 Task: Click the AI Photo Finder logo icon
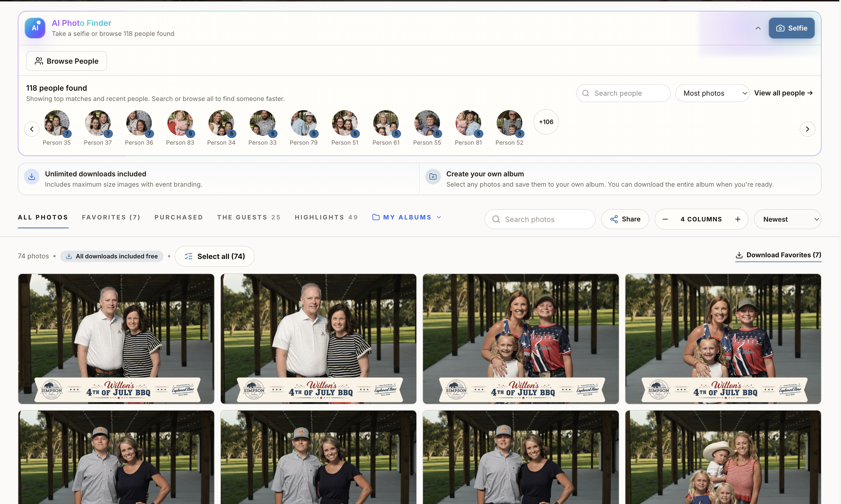[35, 28]
